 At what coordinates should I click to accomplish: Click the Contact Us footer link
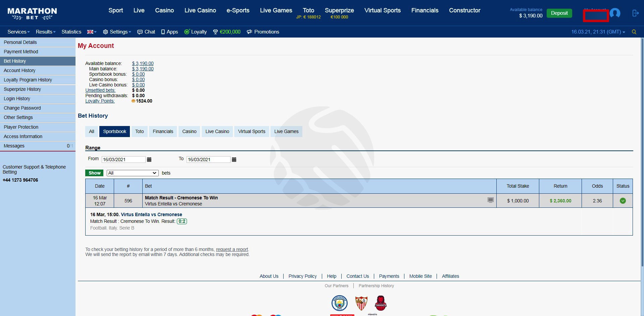(357, 276)
